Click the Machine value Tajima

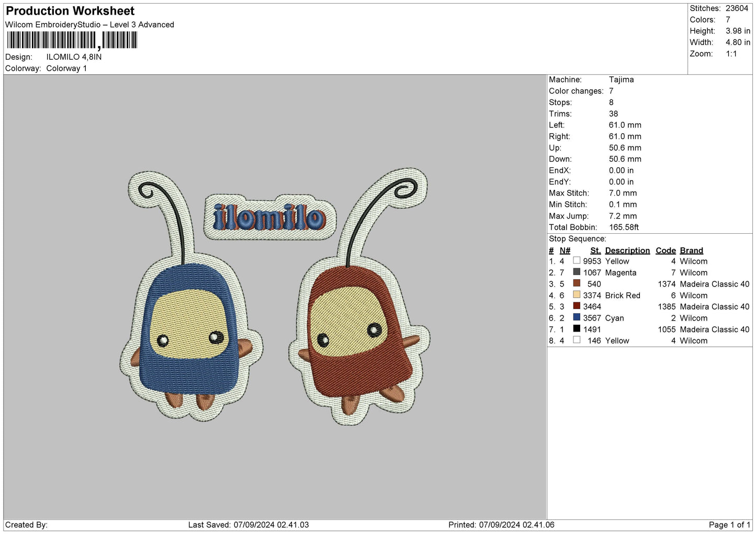click(x=621, y=79)
